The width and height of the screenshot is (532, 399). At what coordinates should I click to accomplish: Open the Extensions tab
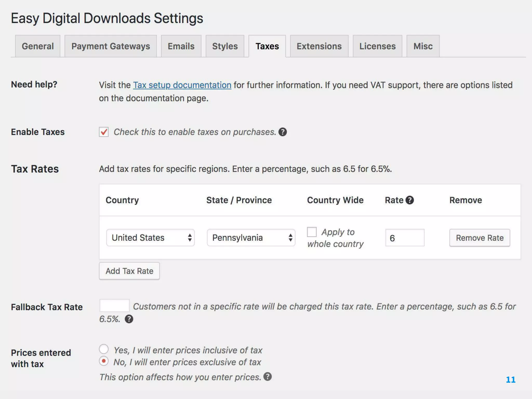(x=319, y=46)
